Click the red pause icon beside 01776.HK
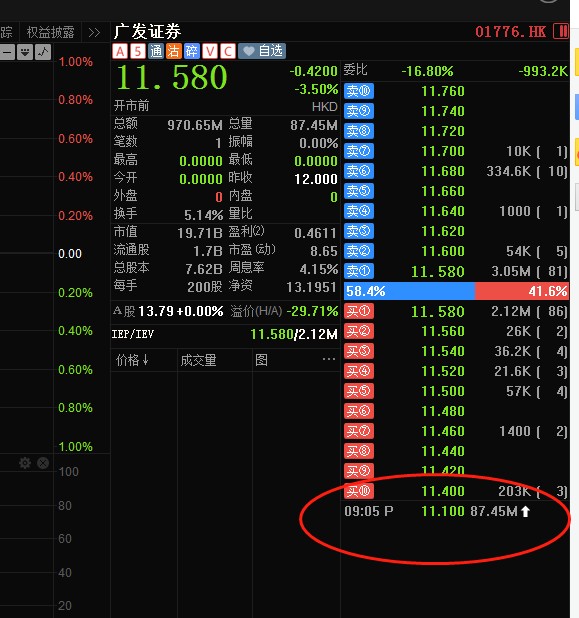579x618 pixels. 561,31
